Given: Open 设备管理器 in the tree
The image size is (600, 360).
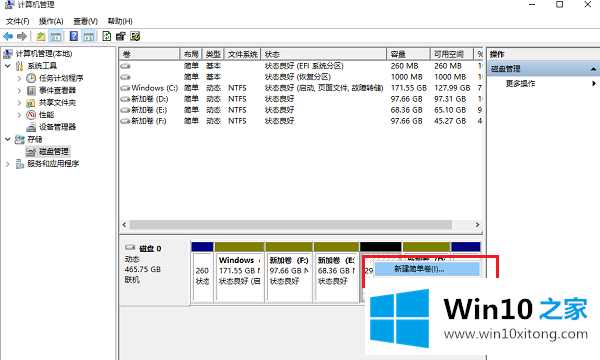Looking at the screenshot, I should (x=57, y=127).
